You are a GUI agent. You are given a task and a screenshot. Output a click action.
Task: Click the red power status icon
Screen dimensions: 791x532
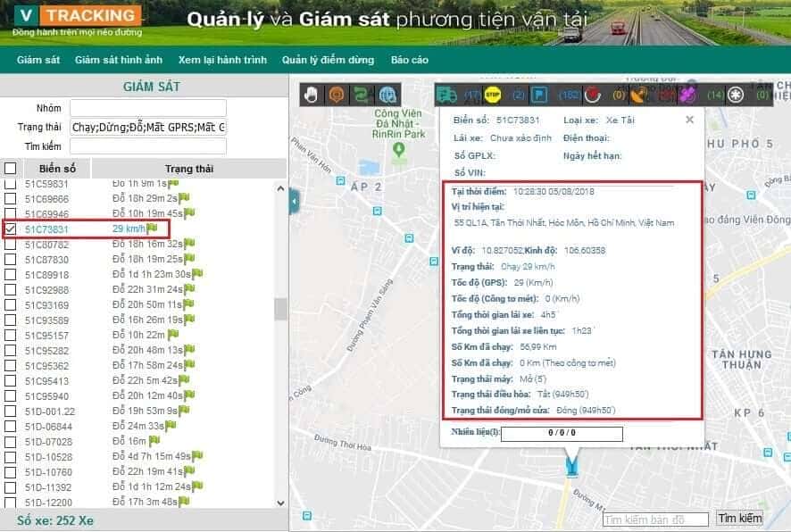click(592, 95)
